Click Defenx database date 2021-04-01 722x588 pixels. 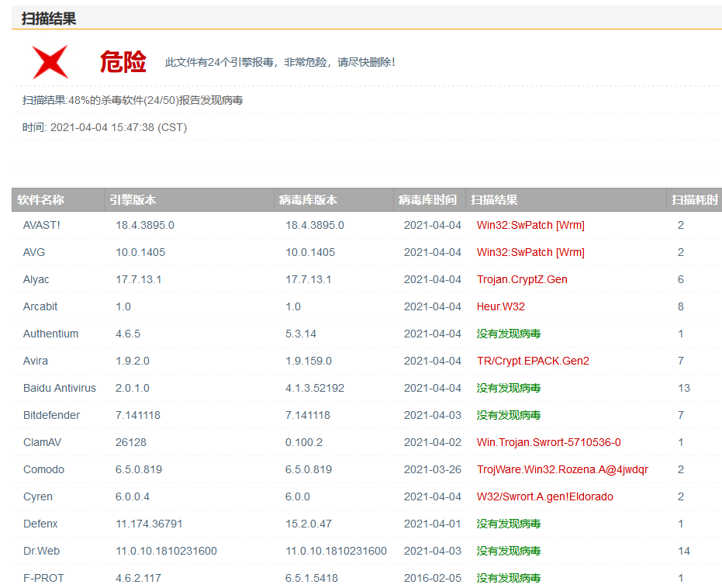433,524
